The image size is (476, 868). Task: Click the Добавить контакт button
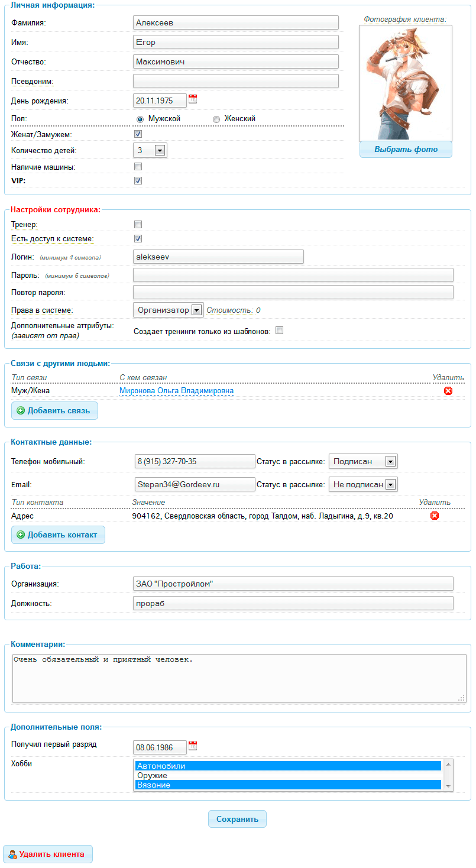pos(58,535)
